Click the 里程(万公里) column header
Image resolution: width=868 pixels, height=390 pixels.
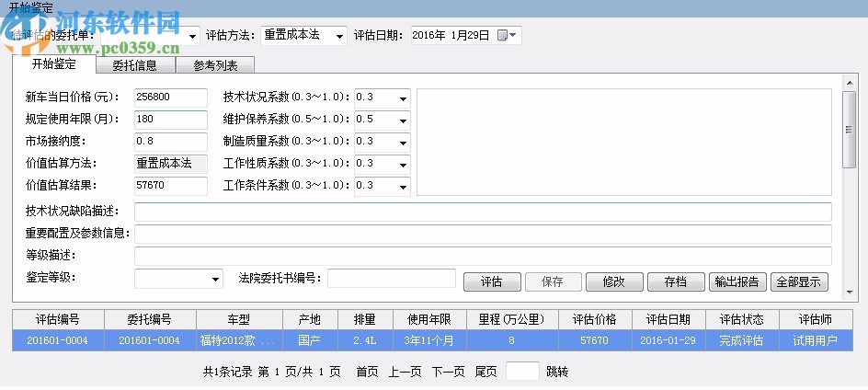[x=512, y=320]
